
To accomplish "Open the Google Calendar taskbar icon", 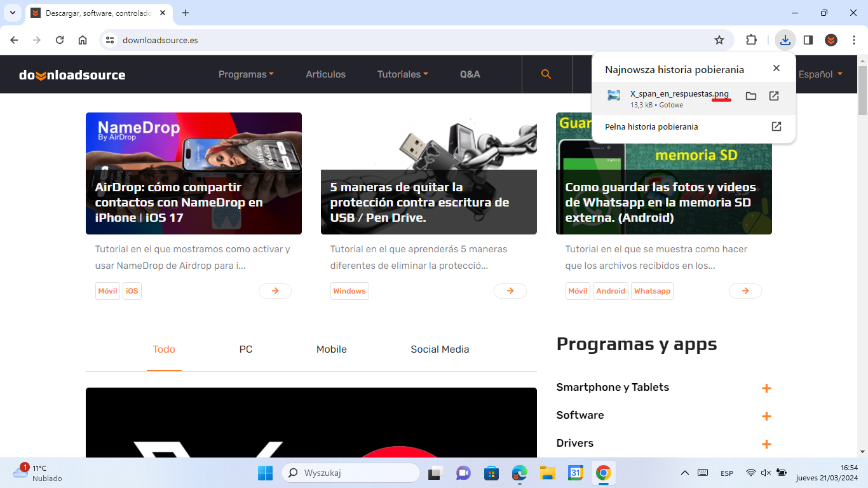I will (576, 473).
